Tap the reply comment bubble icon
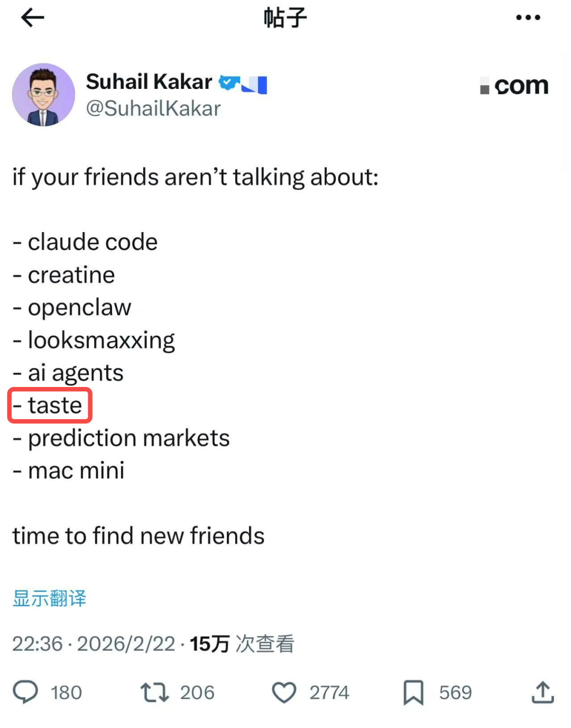 pos(25,692)
